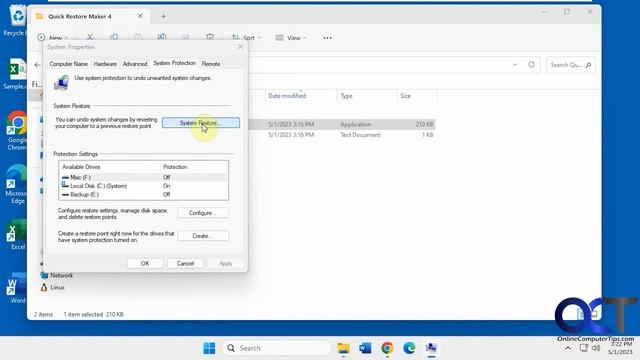Switch to the Hardware tab
The width and height of the screenshot is (640, 360).
[x=105, y=64]
